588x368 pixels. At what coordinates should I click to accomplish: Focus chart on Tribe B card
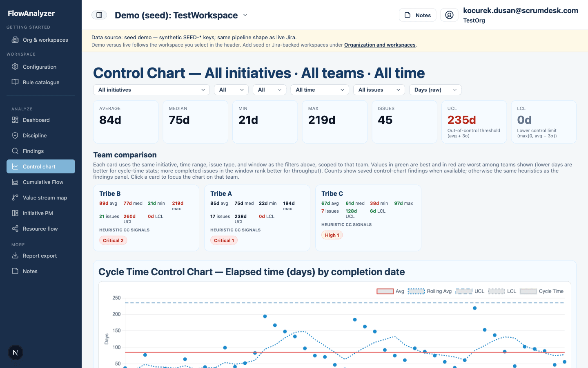146,218
